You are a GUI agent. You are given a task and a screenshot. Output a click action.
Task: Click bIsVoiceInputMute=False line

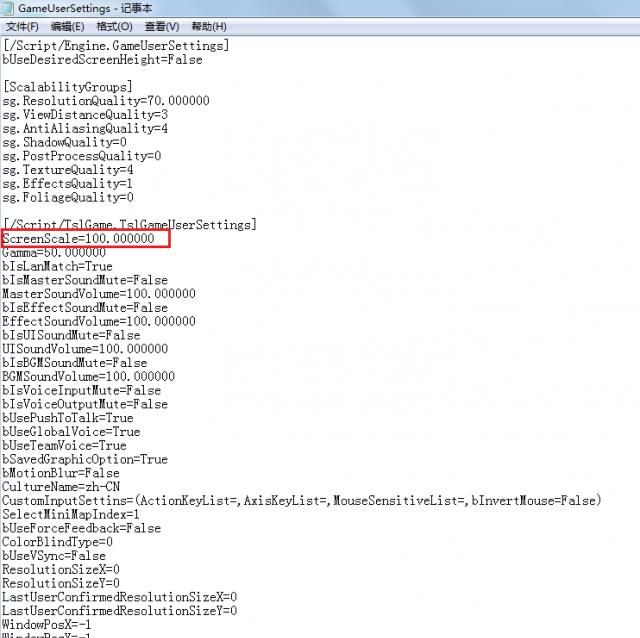(x=82, y=391)
